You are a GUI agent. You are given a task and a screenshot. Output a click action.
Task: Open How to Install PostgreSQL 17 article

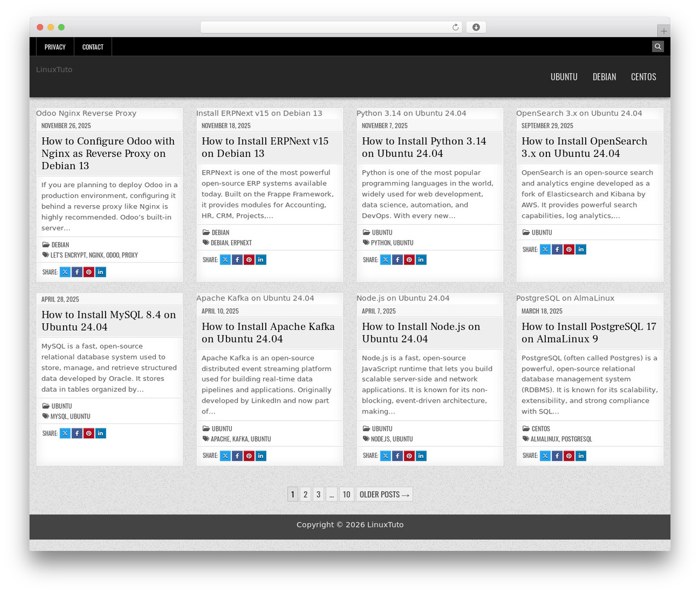589,333
